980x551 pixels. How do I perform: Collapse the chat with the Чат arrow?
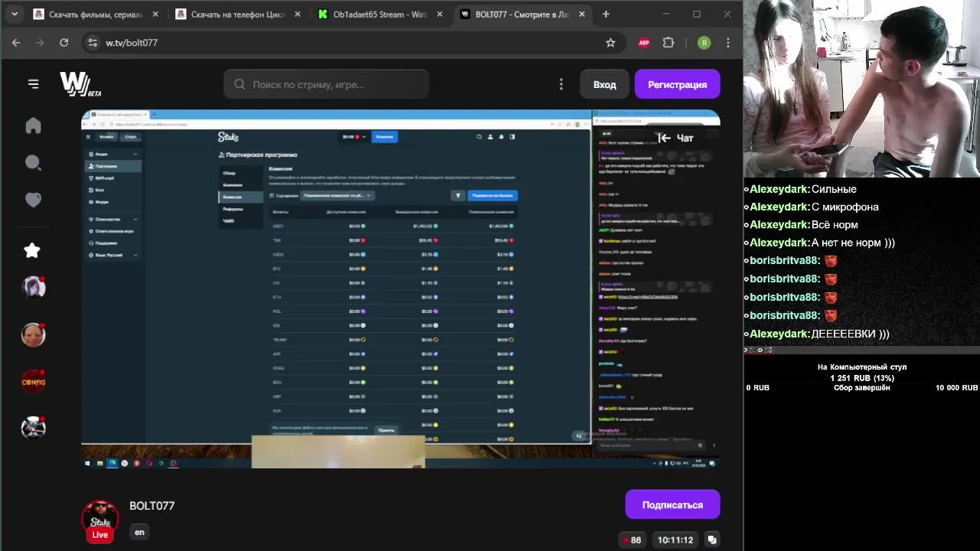pyautogui.click(x=675, y=138)
